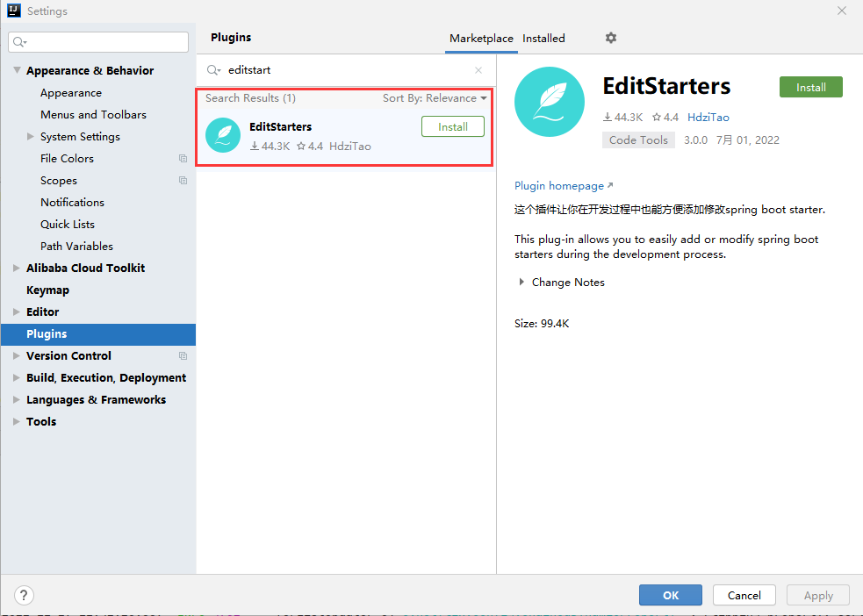Open the HdziTao author link

pos(708,118)
